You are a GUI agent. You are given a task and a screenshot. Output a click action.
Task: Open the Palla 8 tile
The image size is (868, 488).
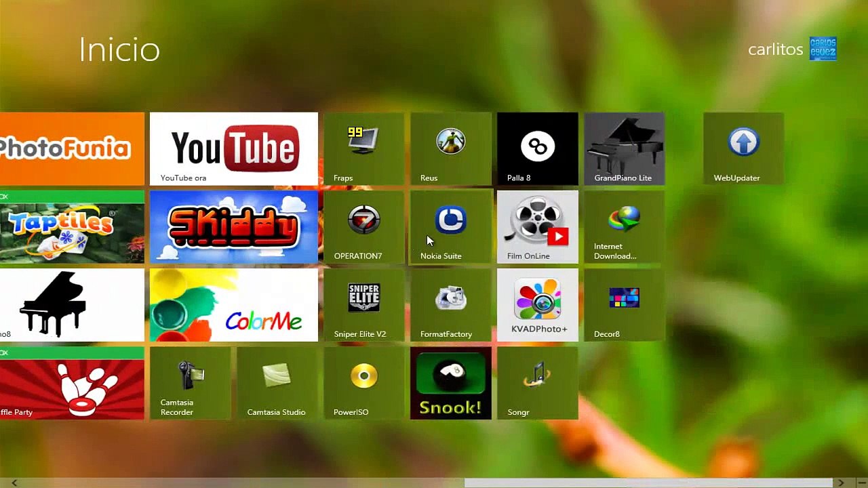537,148
